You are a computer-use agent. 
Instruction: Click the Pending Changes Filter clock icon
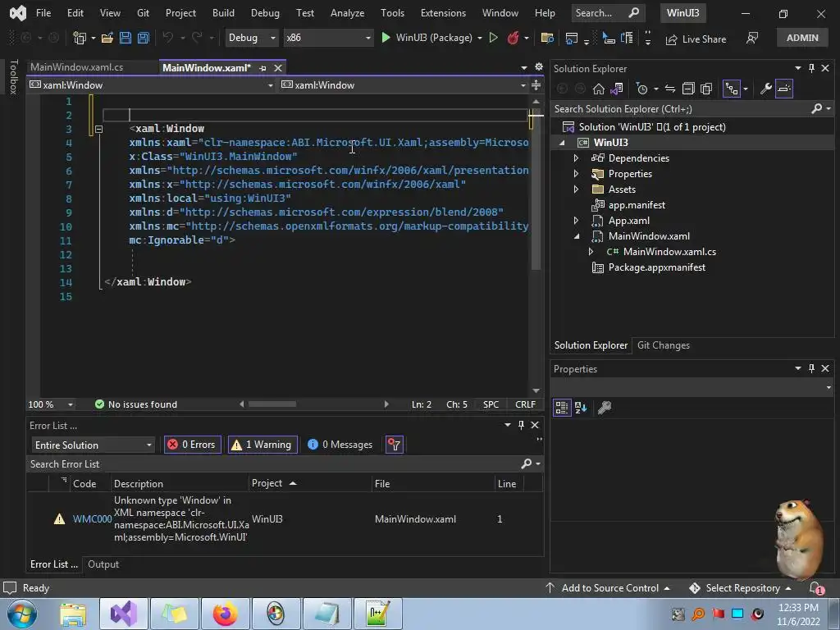(x=641, y=89)
